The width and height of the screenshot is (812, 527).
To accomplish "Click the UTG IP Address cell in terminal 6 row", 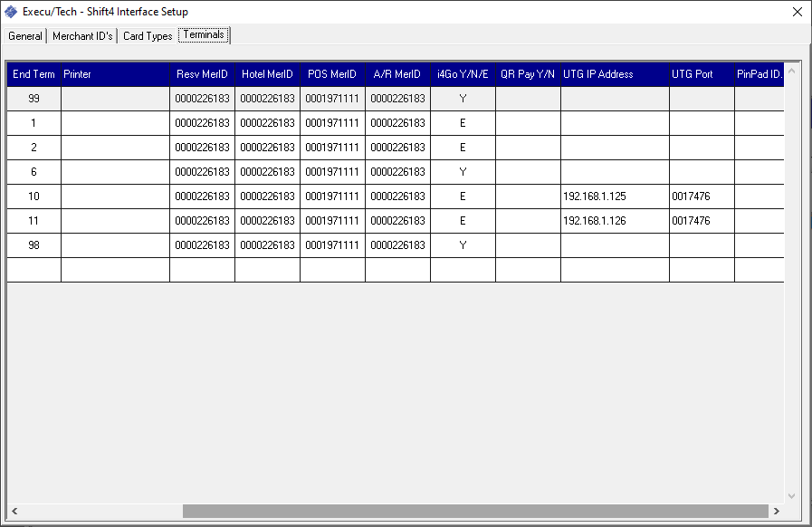I will click(x=616, y=171).
